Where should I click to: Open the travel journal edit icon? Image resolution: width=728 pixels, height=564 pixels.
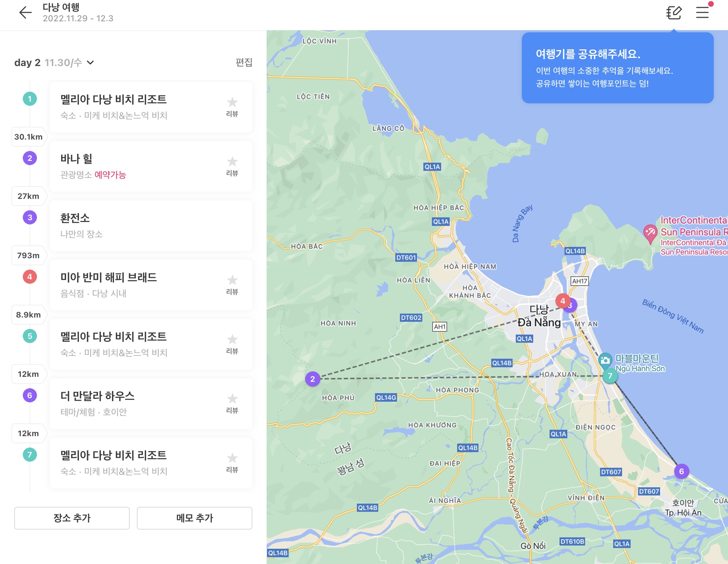[674, 13]
